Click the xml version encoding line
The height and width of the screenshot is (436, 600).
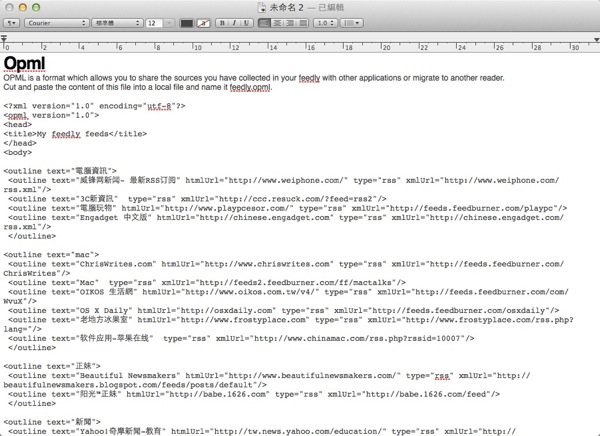tap(94, 106)
